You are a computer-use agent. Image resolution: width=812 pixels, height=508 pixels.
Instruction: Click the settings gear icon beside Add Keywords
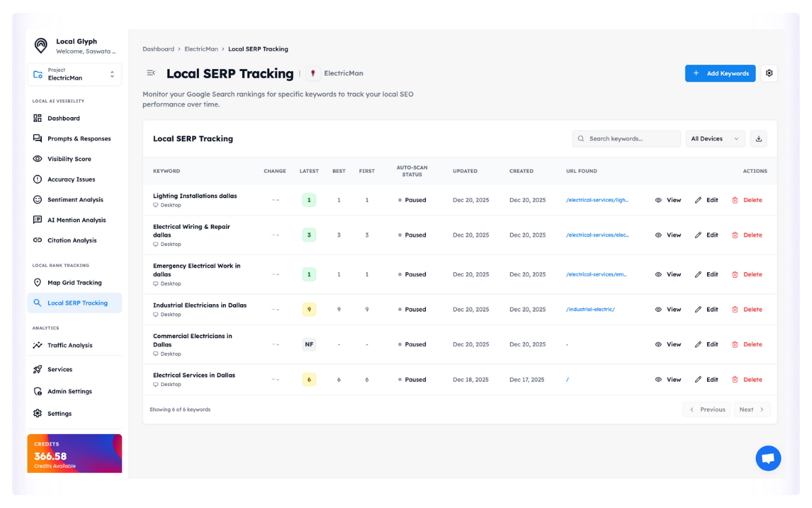tap(769, 73)
